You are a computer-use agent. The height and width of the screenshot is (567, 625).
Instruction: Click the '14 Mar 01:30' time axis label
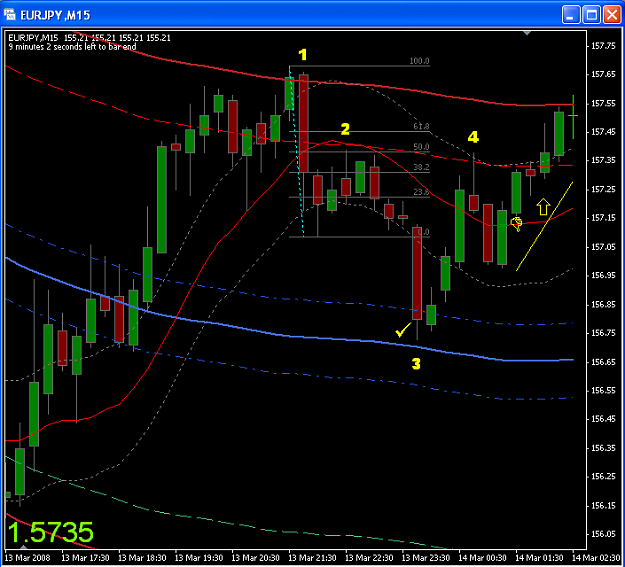pyautogui.click(x=539, y=557)
